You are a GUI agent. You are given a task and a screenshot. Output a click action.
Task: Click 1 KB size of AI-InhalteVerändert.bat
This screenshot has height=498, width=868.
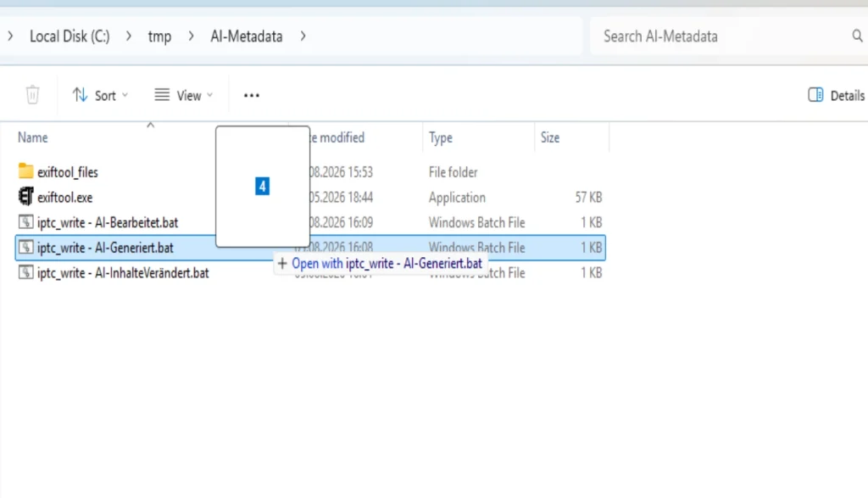tap(591, 273)
